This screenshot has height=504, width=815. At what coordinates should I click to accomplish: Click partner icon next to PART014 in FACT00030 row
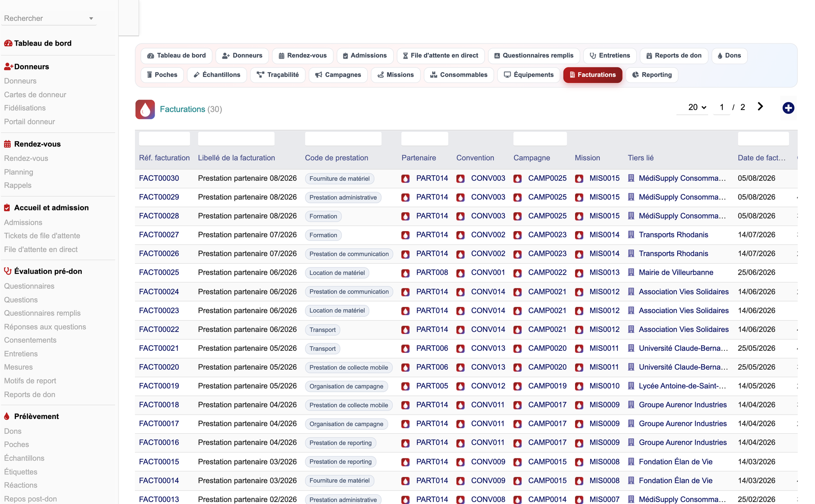(x=405, y=178)
